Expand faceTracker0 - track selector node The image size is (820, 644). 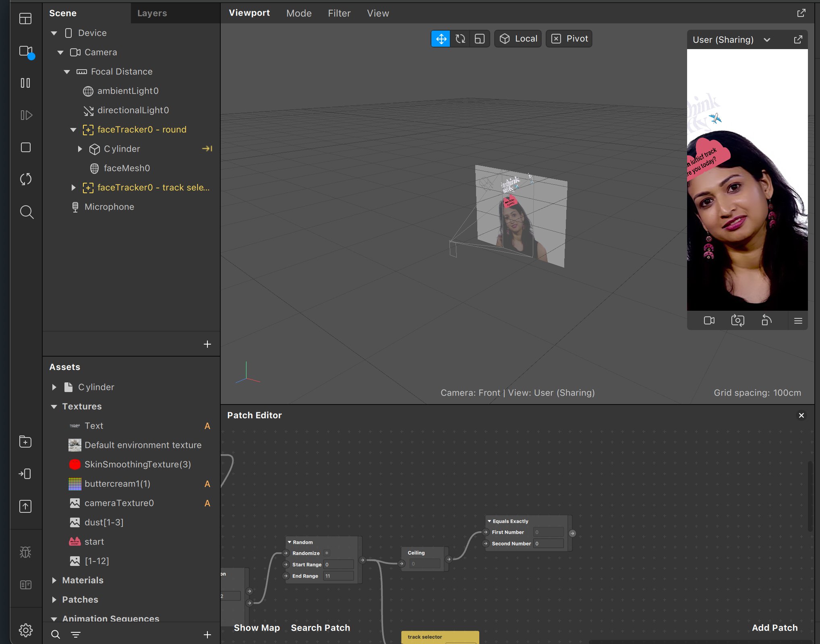coord(73,188)
